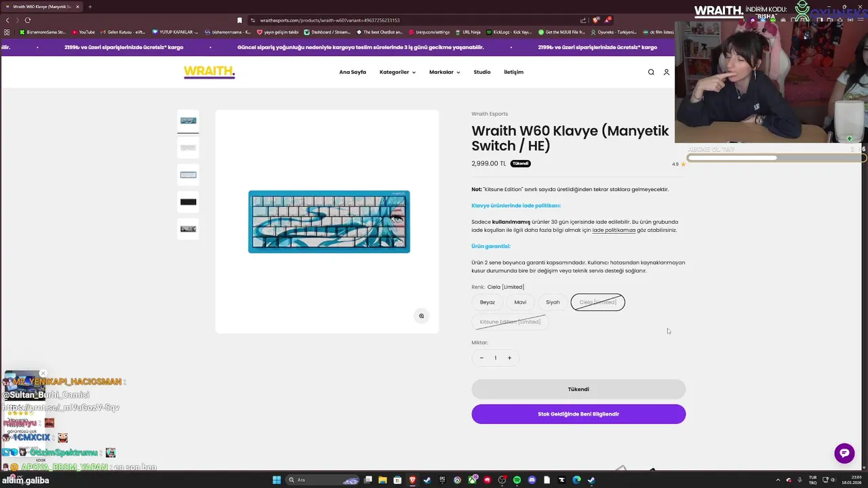Open the iade politikamıza link
The image size is (868, 488).
[614, 230]
